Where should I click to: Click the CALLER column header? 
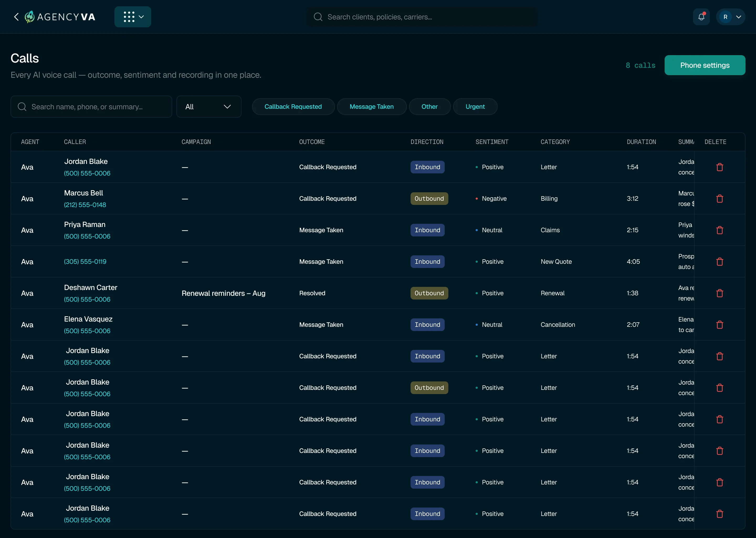[75, 142]
